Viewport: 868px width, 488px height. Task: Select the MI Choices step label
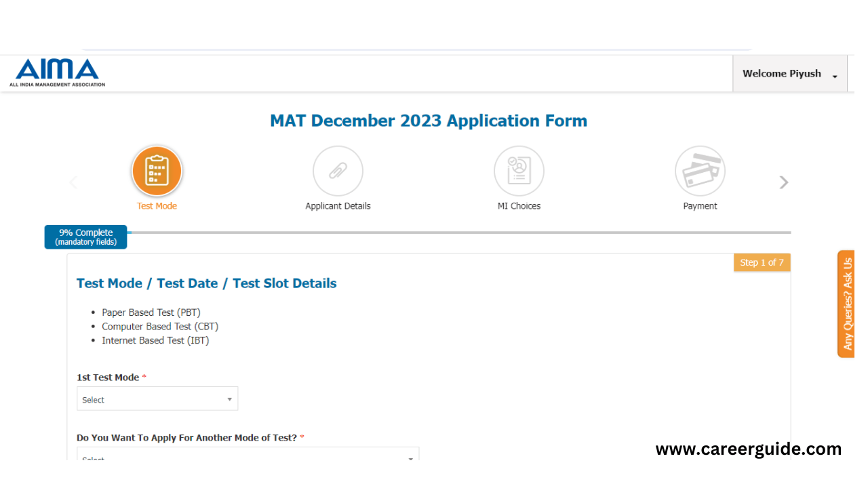pyautogui.click(x=519, y=206)
